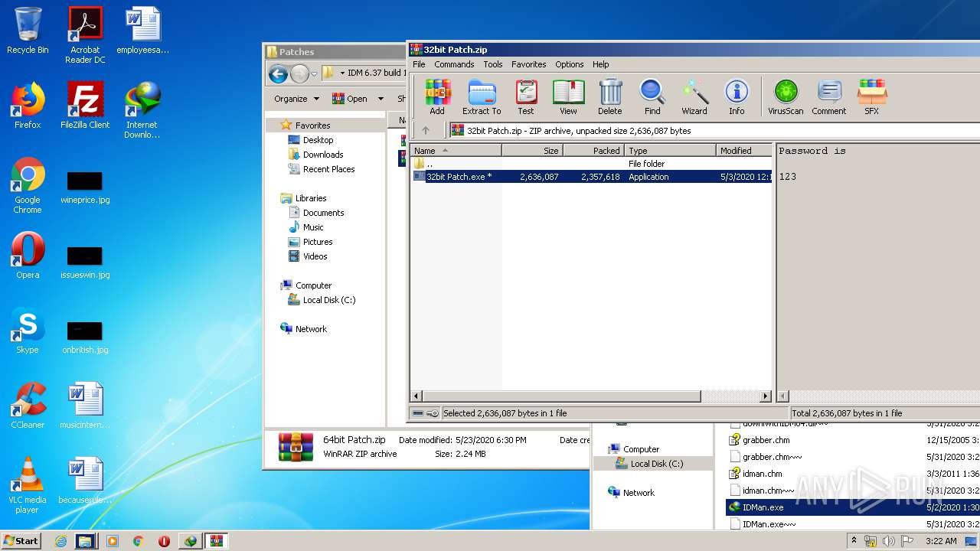Click the Windows Start button

(21, 540)
